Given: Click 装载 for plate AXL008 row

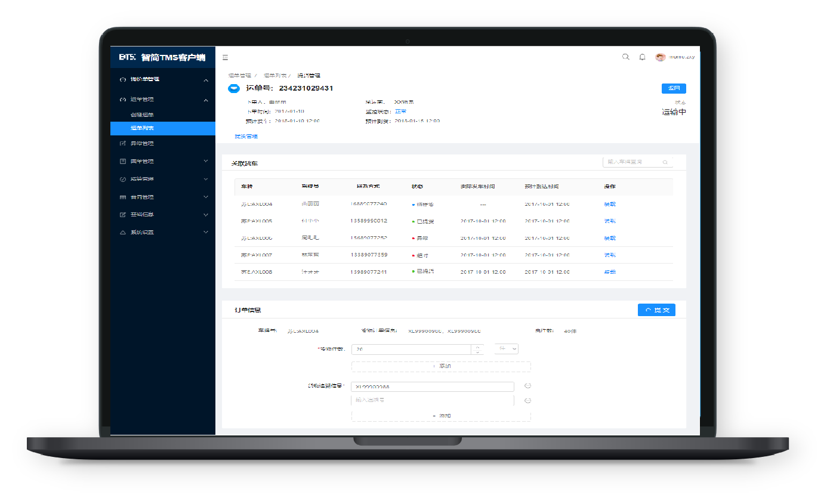Looking at the screenshot, I should click(610, 272).
